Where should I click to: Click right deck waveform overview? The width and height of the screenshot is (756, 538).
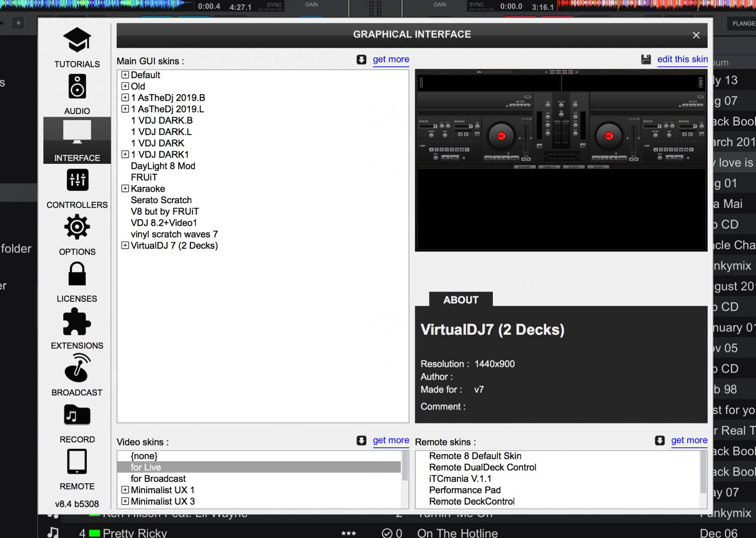(656, 5)
